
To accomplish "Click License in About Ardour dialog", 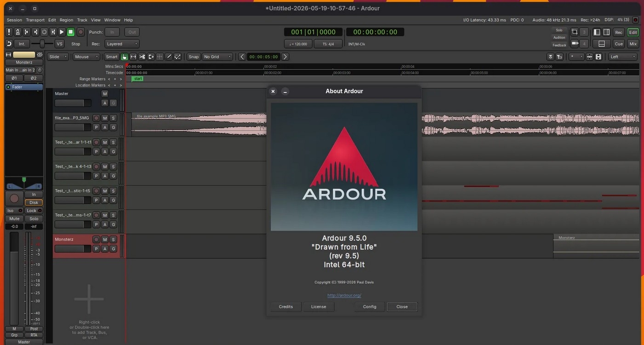I will pos(319,307).
